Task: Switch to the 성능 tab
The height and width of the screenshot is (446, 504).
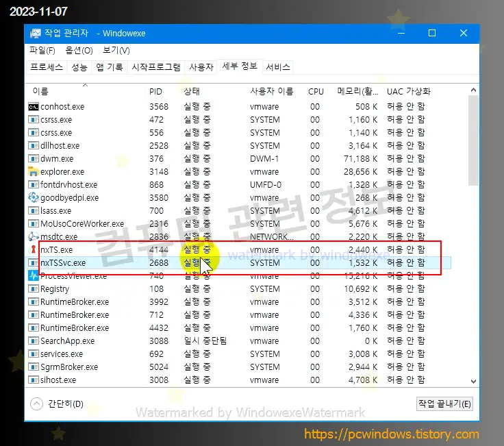Action: tap(79, 67)
